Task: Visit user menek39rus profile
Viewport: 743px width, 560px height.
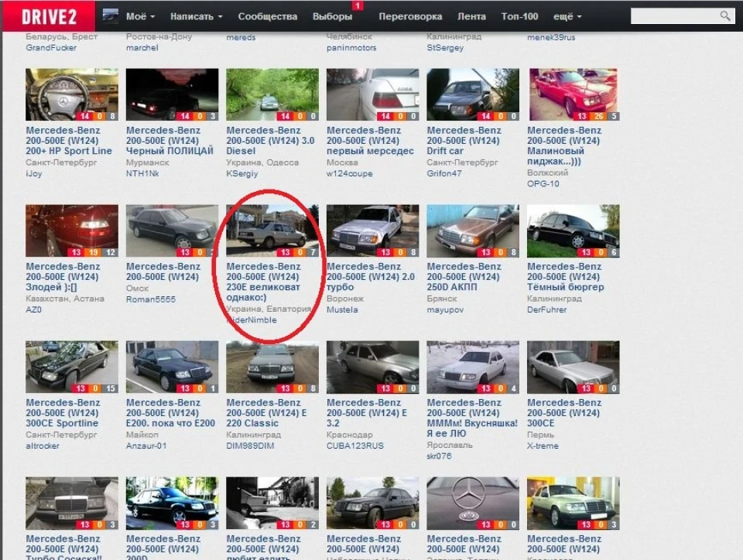Action: (551, 37)
